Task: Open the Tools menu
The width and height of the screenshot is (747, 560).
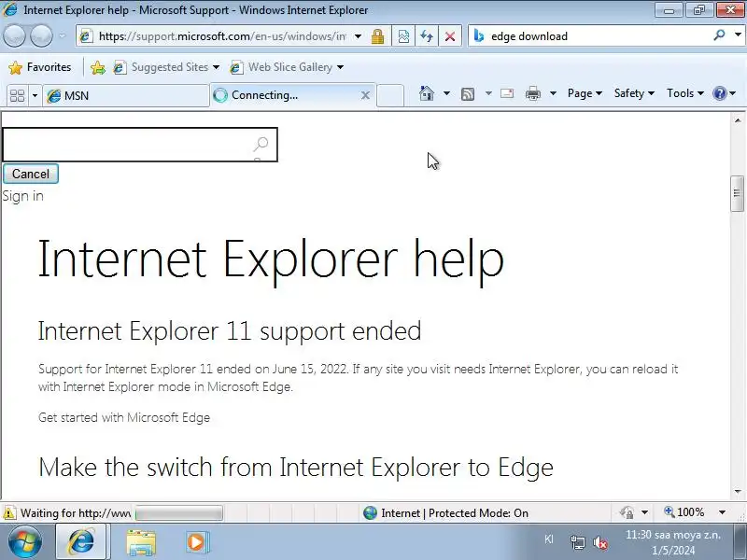Action: tap(685, 93)
